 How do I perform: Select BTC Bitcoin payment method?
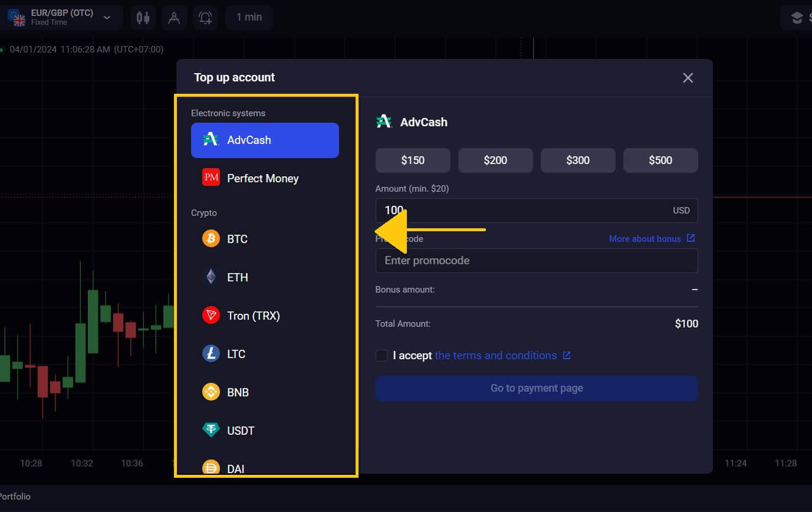pyautogui.click(x=237, y=239)
